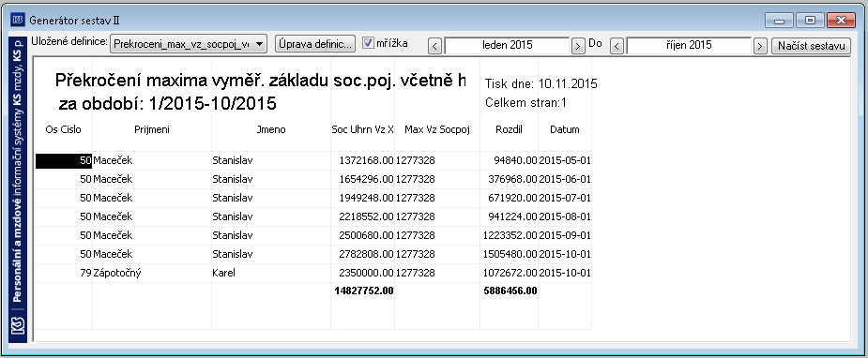Viewport: 868px width, 358px height.
Task: Click Rozdil value 1505480.00
Action: tap(510, 254)
